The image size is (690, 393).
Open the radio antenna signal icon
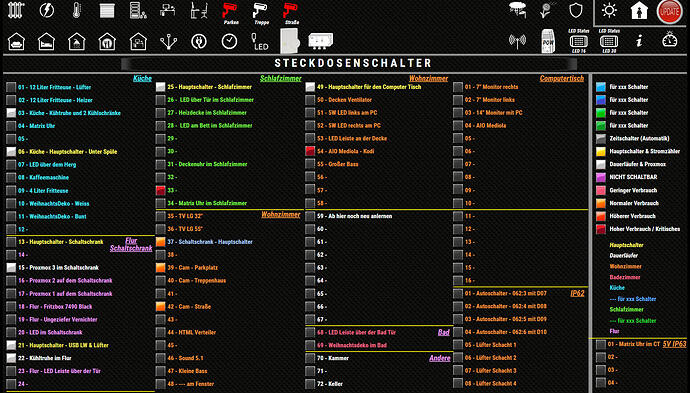(x=518, y=42)
